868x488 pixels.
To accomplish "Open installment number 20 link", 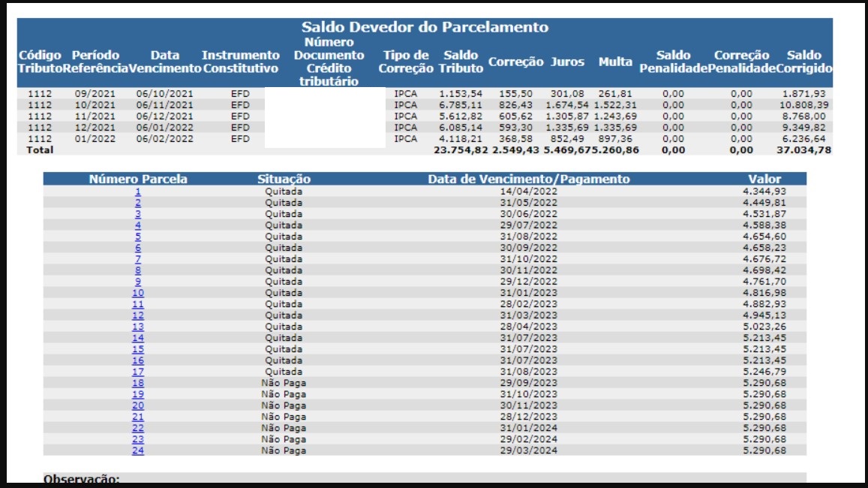I will coord(138,405).
